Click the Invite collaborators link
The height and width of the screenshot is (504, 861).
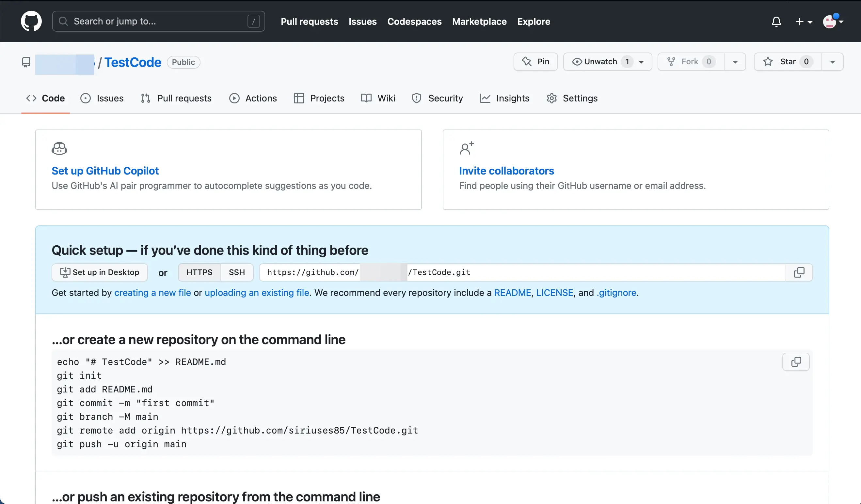point(507,171)
